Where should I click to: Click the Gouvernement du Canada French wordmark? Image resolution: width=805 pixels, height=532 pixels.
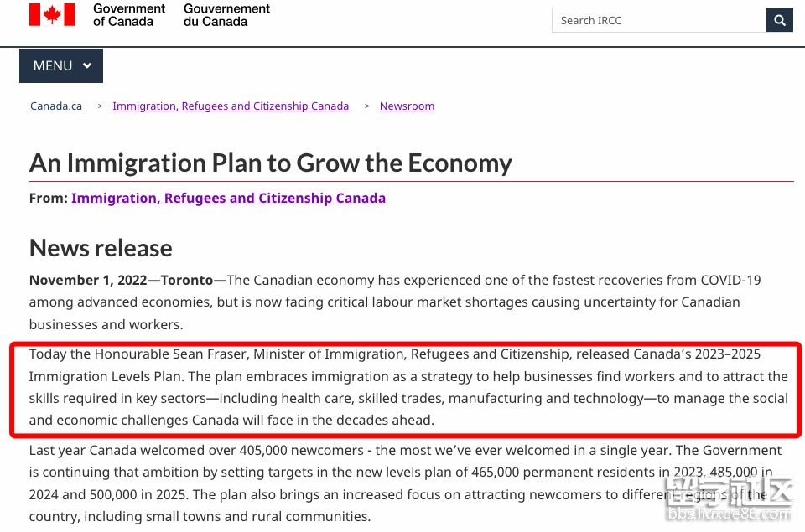(226, 15)
